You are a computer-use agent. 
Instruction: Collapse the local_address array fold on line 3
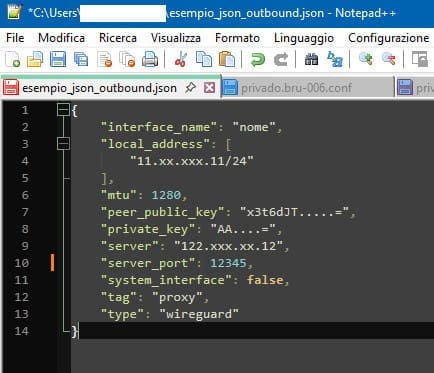click(x=63, y=144)
